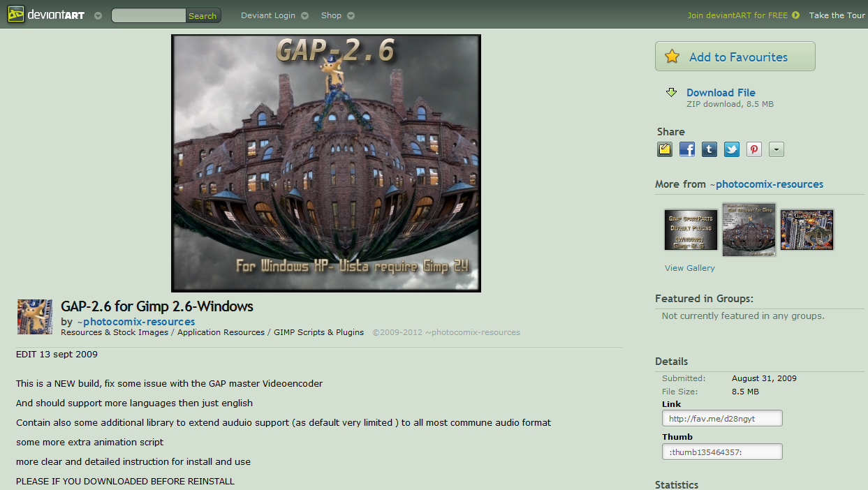Viewport: 868px width, 490px height.
Task: Expand the Deviant Login arrow
Action: (304, 15)
